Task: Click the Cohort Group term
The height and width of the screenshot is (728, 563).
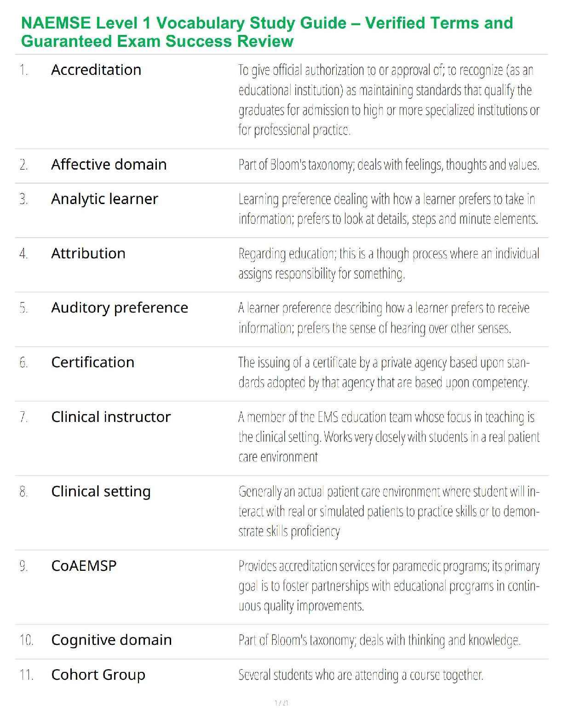Action: [98, 675]
